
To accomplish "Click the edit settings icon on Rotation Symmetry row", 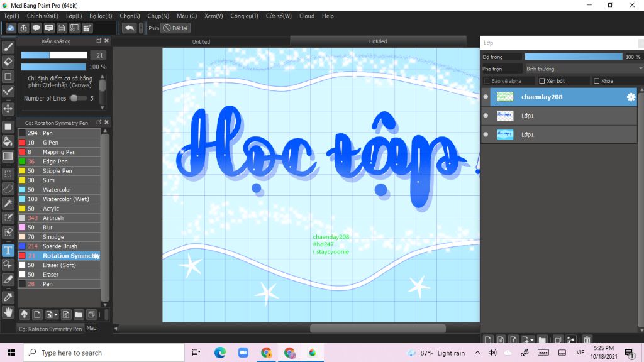I will point(96,256).
